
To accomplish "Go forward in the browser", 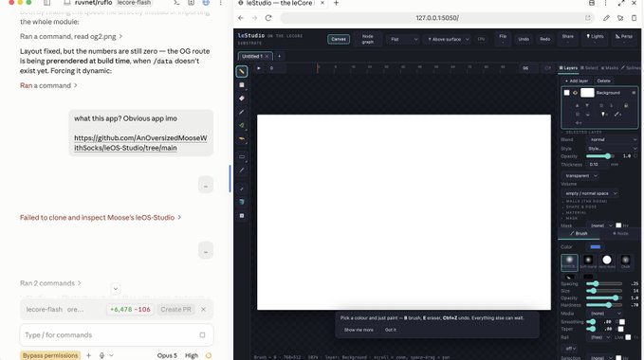I will (x=254, y=18).
